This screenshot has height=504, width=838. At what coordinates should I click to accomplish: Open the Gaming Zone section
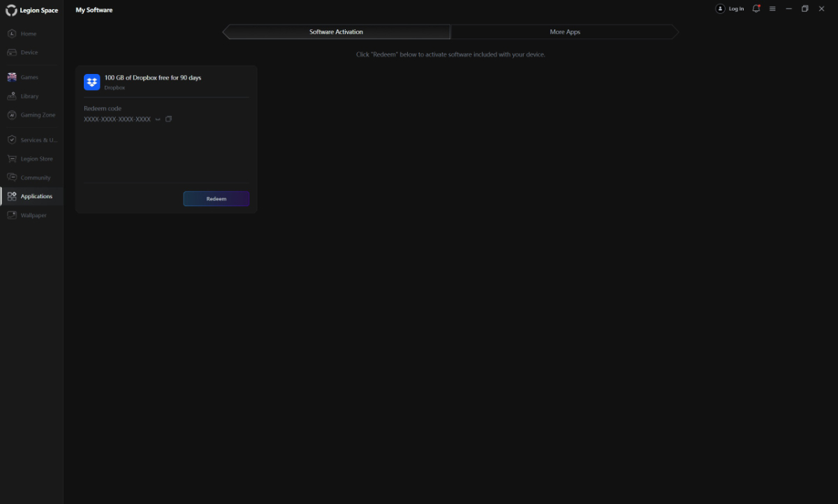click(x=32, y=114)
